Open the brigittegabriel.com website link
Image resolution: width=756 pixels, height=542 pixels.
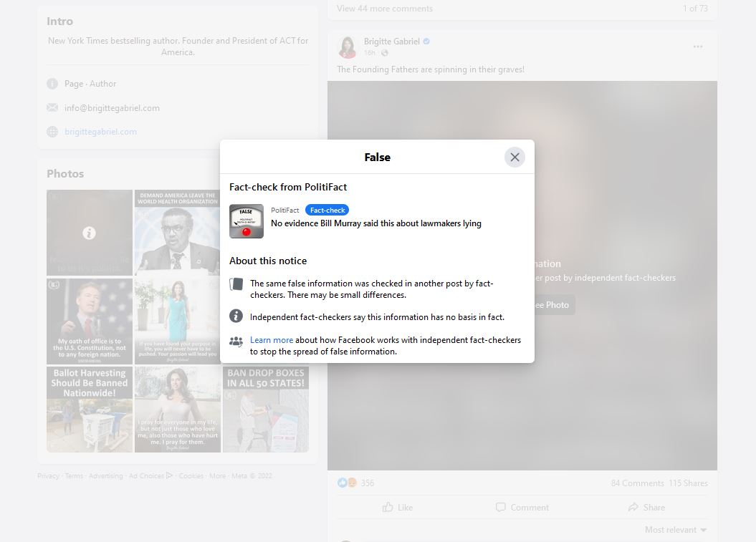click(100, 132)
